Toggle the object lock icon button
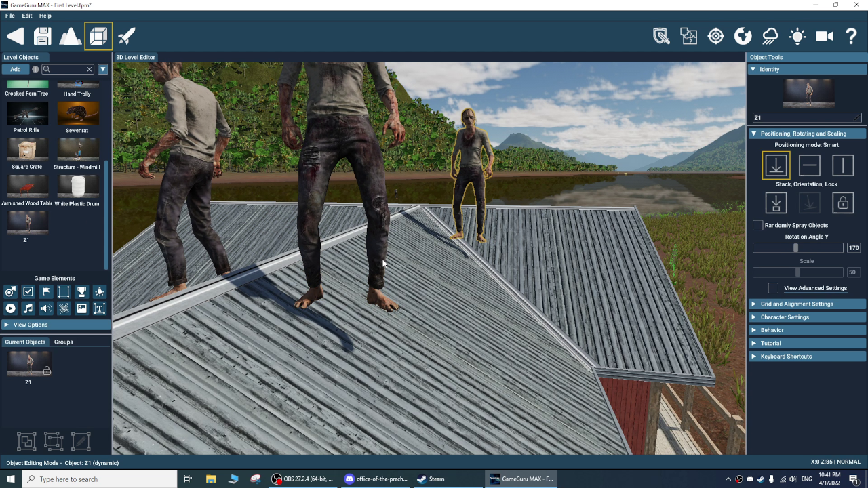The image size is (868, 488). (x=842, y=203)
